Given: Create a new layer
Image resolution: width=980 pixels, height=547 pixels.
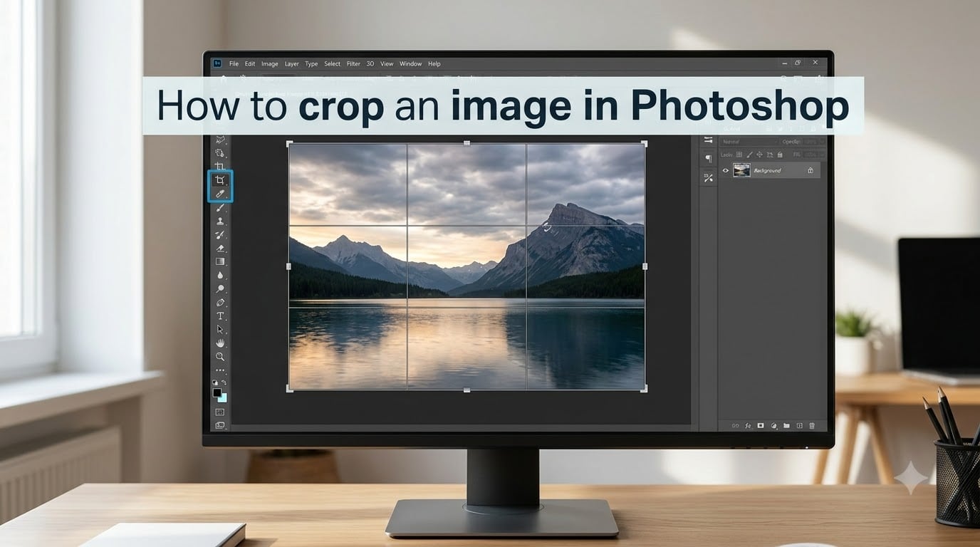Looking at the screenshot, I should click(x=800, y=425).
